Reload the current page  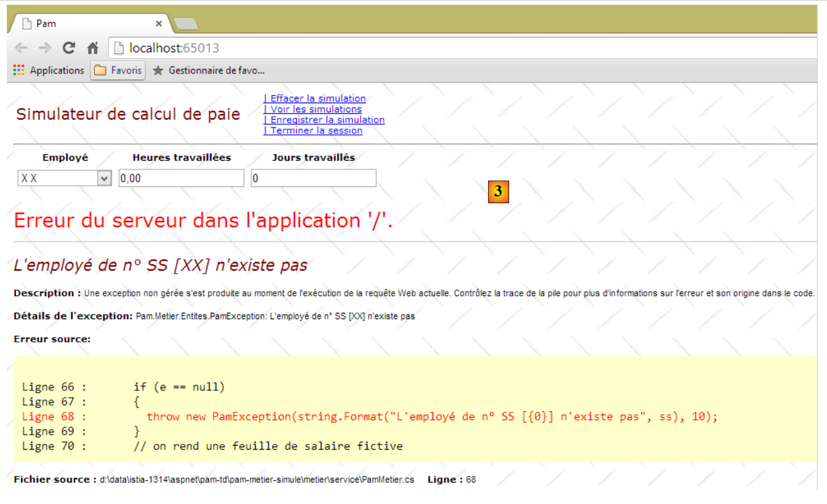click(69, 48)
